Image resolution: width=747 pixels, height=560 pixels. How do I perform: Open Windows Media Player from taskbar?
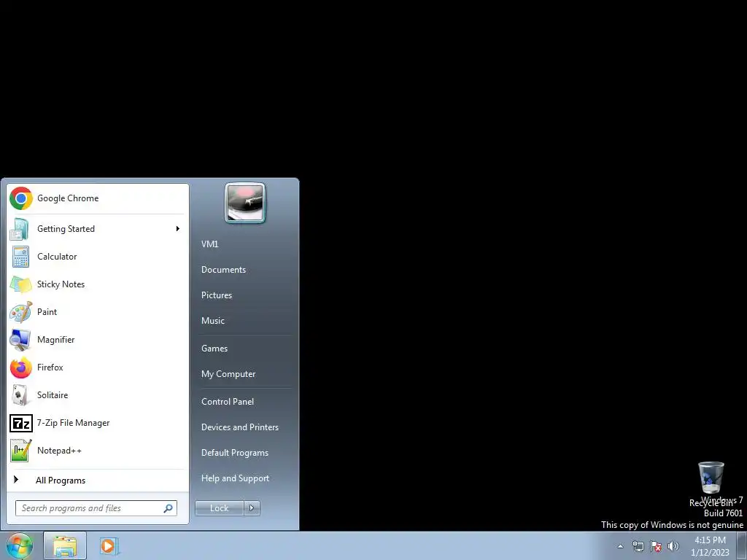click(x=108, y=546)
